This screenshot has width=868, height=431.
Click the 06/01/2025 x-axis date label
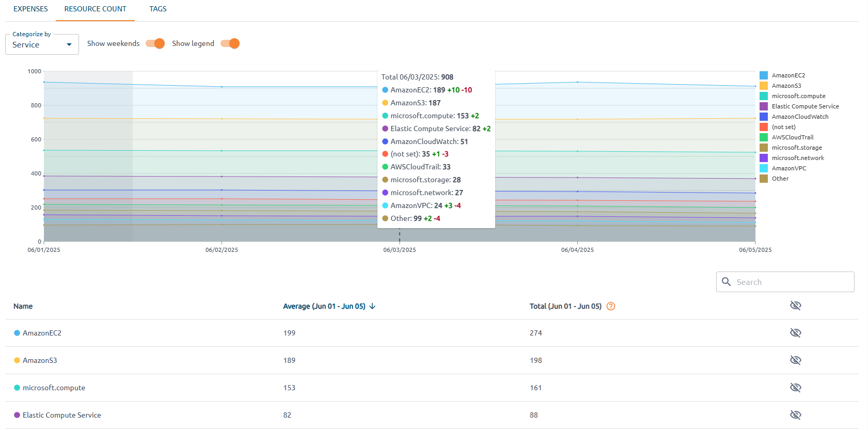(44, 250)
